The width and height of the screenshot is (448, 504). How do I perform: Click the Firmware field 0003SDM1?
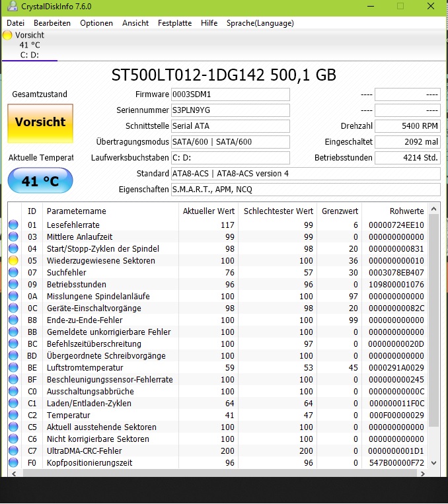point(230,94)
